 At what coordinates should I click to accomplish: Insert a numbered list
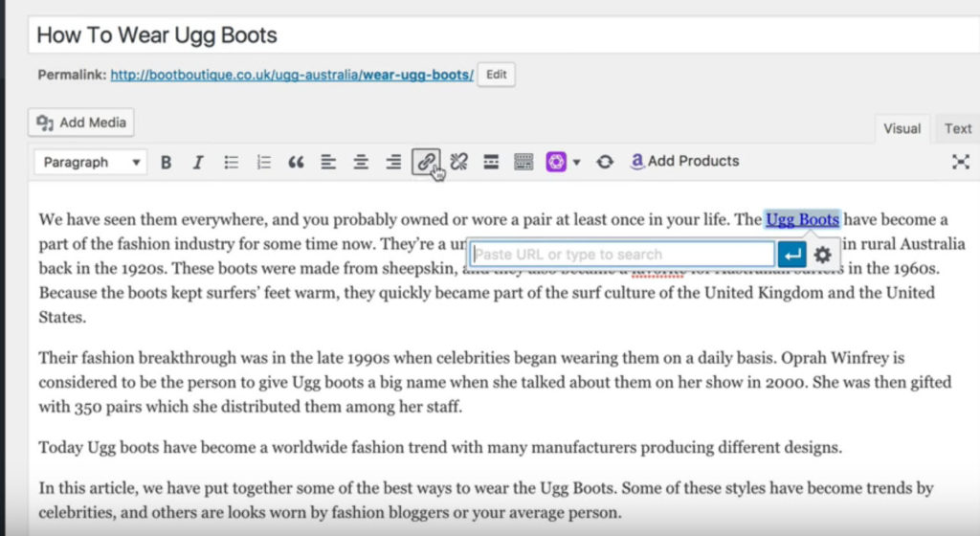(x=264, y=163)
